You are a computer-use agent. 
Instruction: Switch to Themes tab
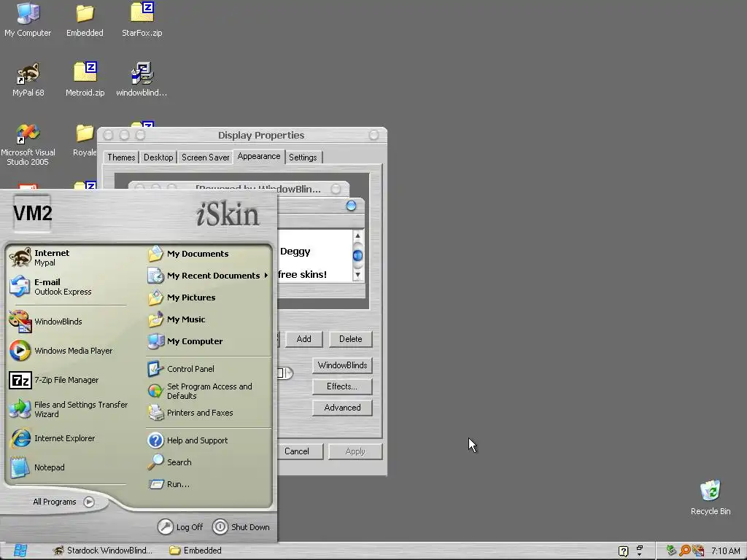click(x=121, y=157)
